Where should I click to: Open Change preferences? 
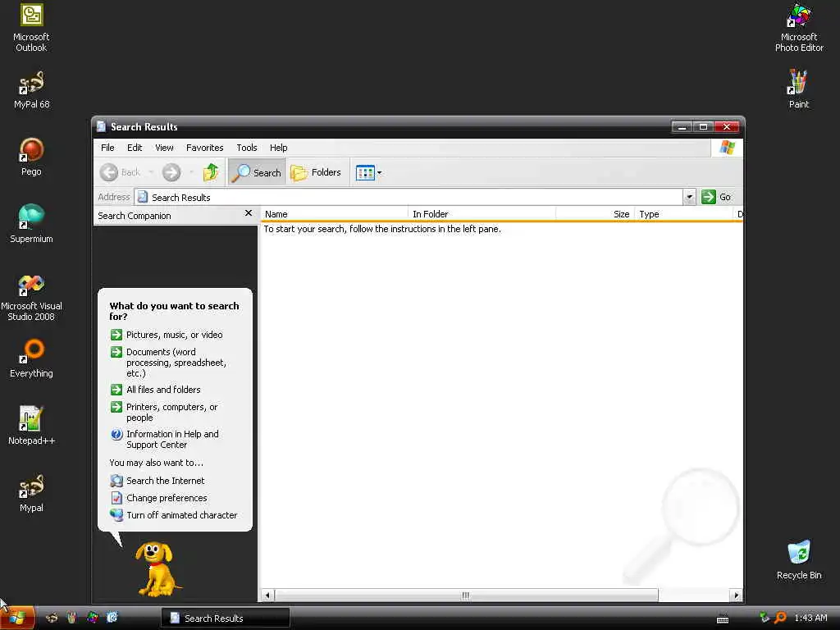point(158,498)
